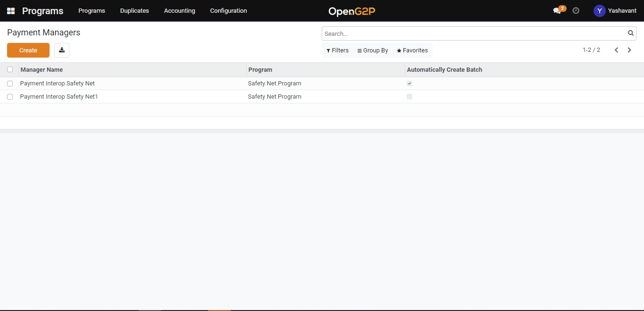Open the apps grid menu icon
The image size is (644, 311).
[11, 11]
